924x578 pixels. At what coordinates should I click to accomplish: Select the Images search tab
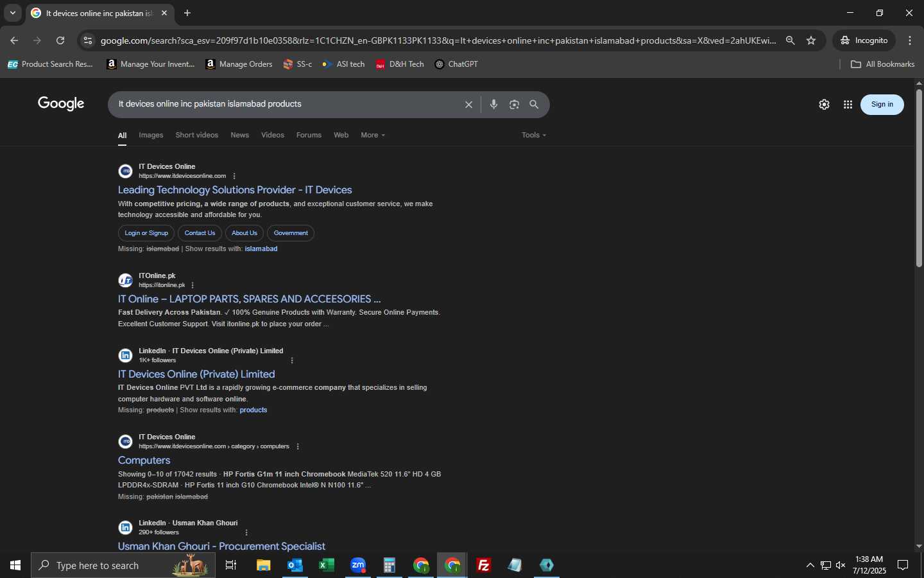click(151, 135)
